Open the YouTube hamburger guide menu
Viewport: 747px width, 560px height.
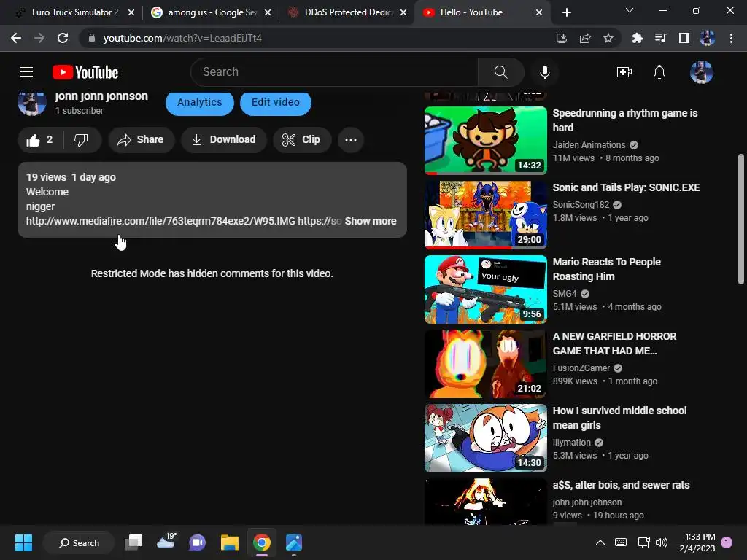tap(26, 72)
